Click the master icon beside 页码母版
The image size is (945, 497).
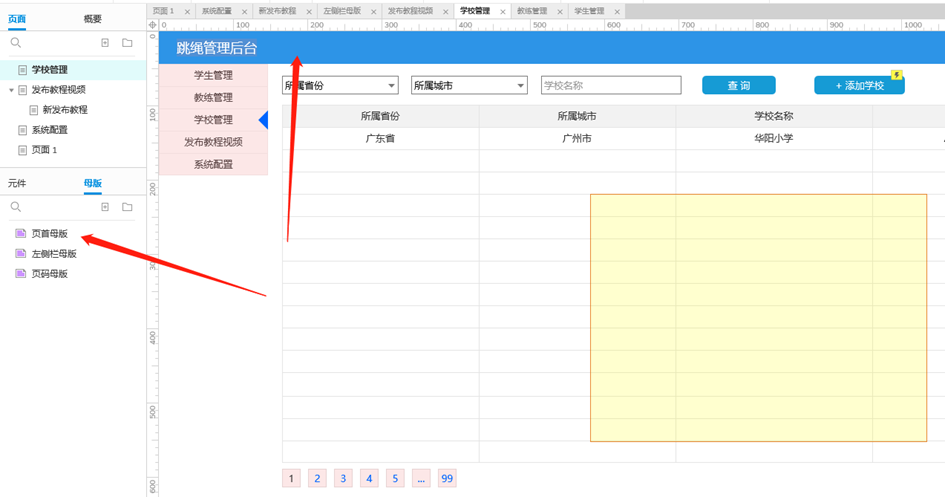[x=20, y=274]
